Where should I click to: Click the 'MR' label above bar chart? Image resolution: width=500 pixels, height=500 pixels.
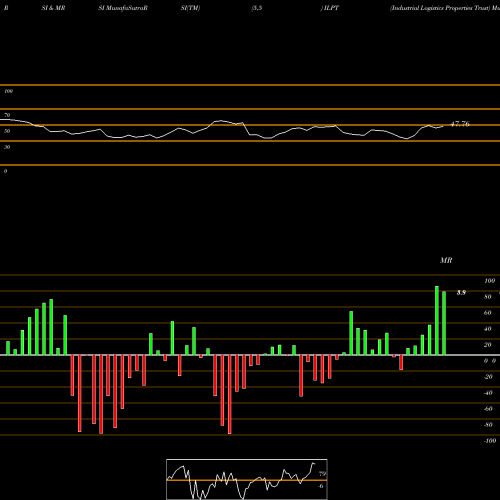tap(446, 260)
